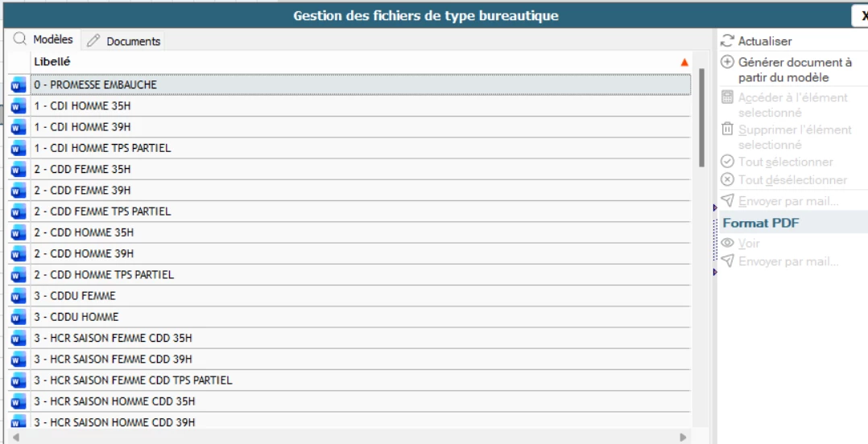Open the Modèles tab
The width and height of the screenshot is (868, 444).
pos(44,39)
